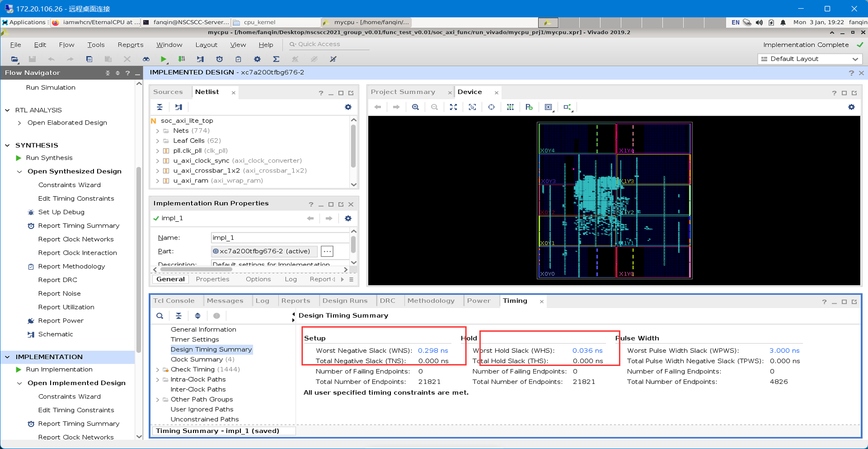Open Netlist panel settings gear
This screenshot has width=868, height=449.
pos(348,107)
